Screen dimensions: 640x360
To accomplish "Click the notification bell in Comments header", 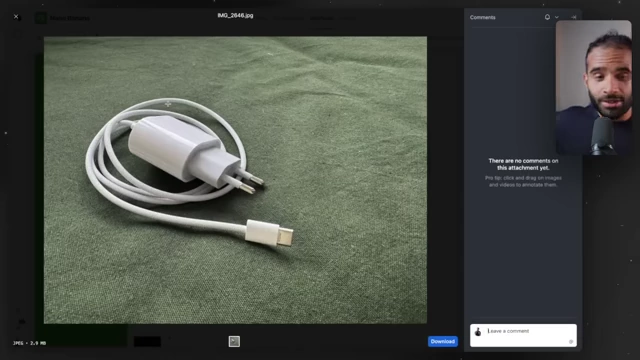I will pos(547,17).
